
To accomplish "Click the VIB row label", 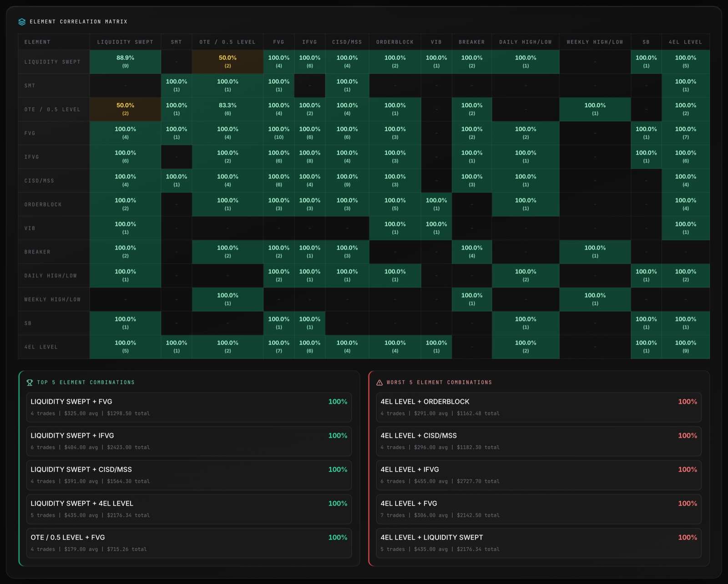I will coord(54,228).
